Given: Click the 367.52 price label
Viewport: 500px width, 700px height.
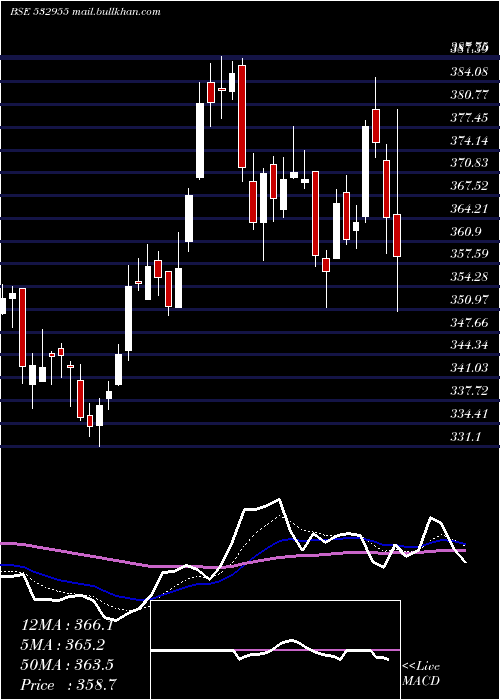Looking at the screenshot, I should point(469,186).
